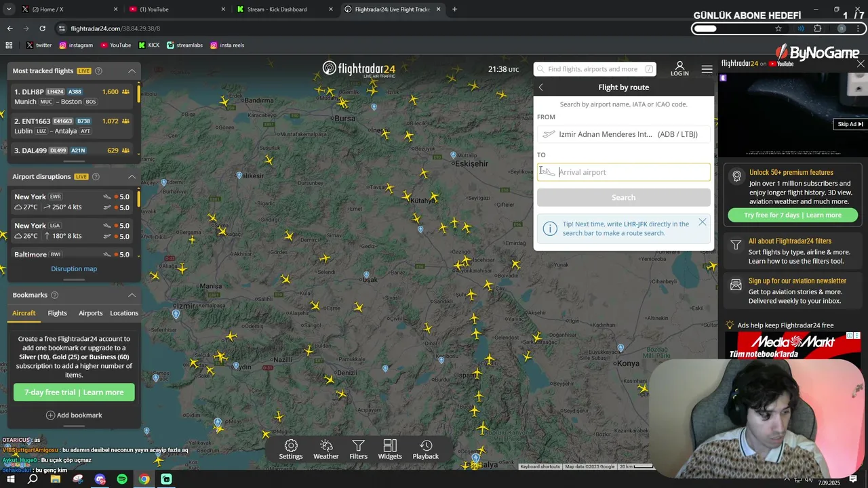
Task: Open the Weather layer tool
Action: click(326, 449)
